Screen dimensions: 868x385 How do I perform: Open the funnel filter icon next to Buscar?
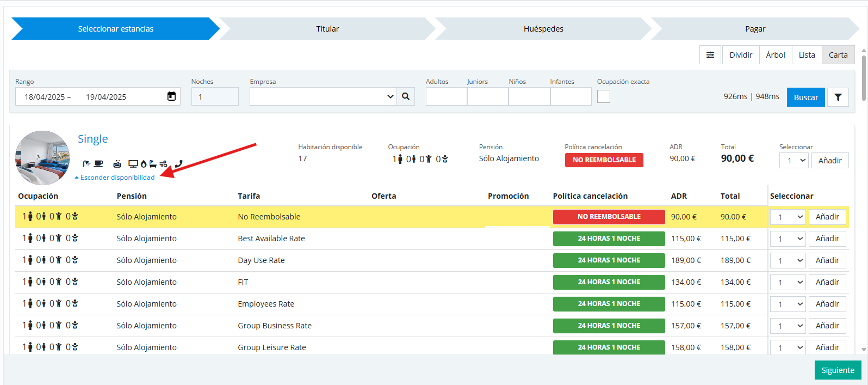point(838,97)
